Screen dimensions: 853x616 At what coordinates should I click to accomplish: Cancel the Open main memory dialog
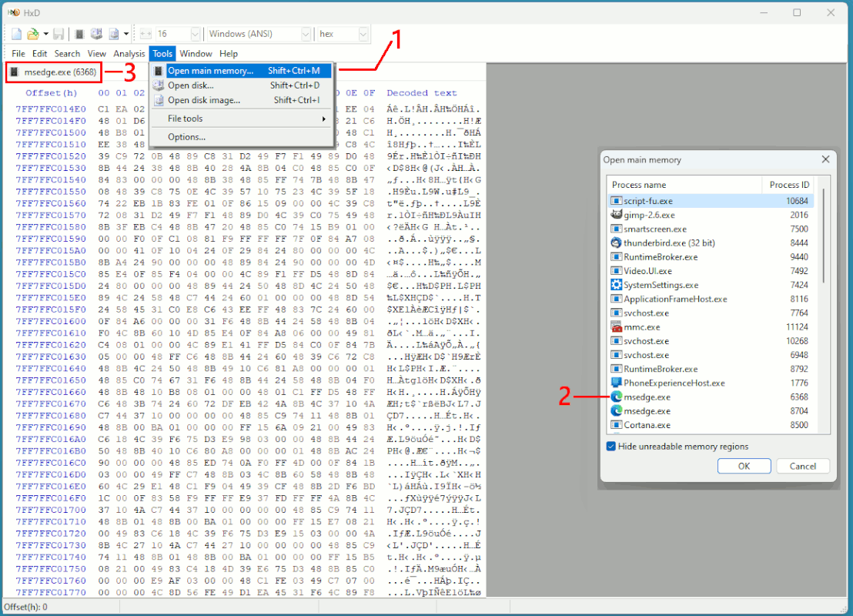click(x=802, y=467)
